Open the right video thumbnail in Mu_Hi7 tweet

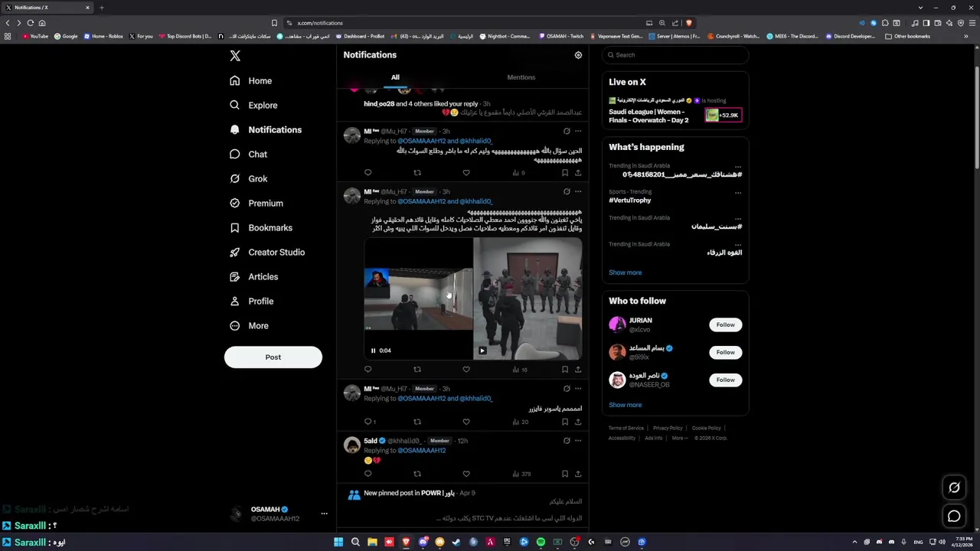click(x=528, y=298)
